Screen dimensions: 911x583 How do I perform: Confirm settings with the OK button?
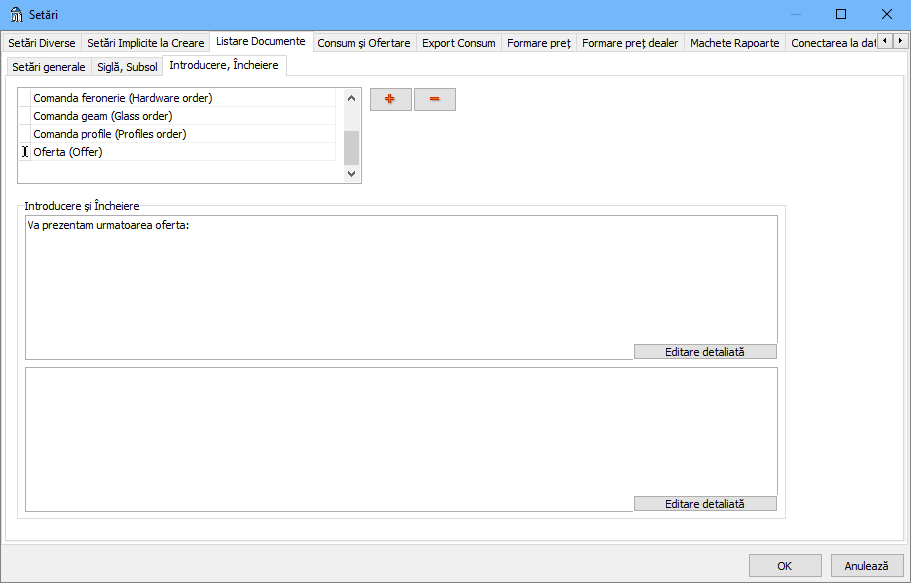785,565
